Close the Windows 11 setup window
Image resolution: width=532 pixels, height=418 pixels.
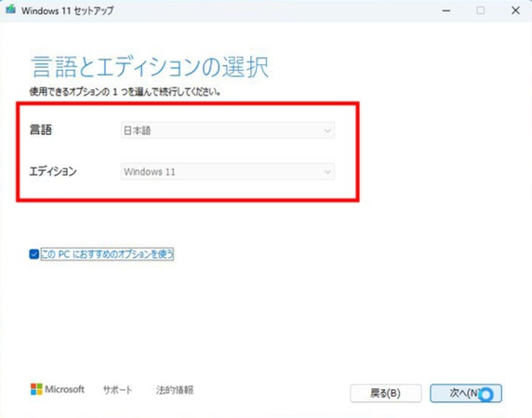pyautogui.click(x=515, y=10)
